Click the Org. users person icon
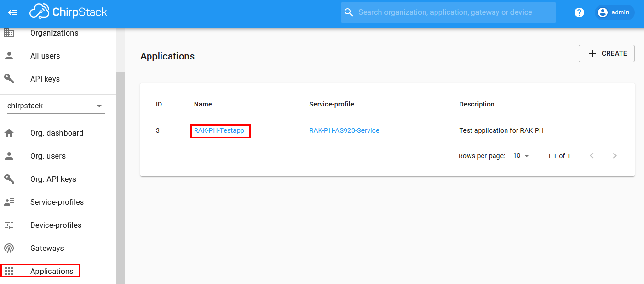644x284 pixels. pos(9,156)
